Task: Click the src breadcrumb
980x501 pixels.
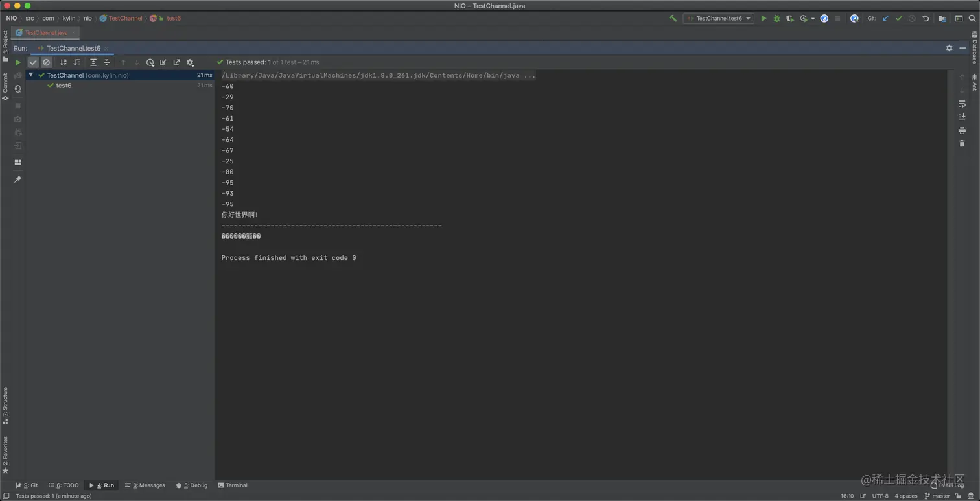Action: 30,18
